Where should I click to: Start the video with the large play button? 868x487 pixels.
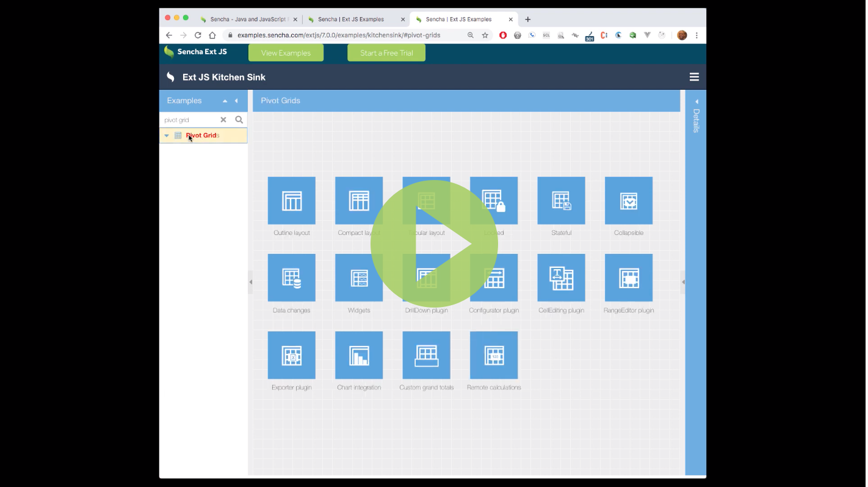tap(434, 243)
